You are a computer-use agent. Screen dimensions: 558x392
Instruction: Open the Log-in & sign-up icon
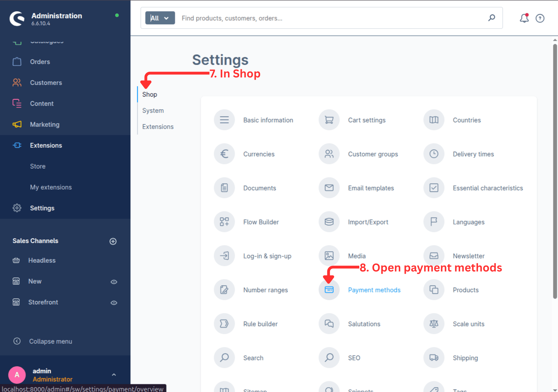[224, 256]
